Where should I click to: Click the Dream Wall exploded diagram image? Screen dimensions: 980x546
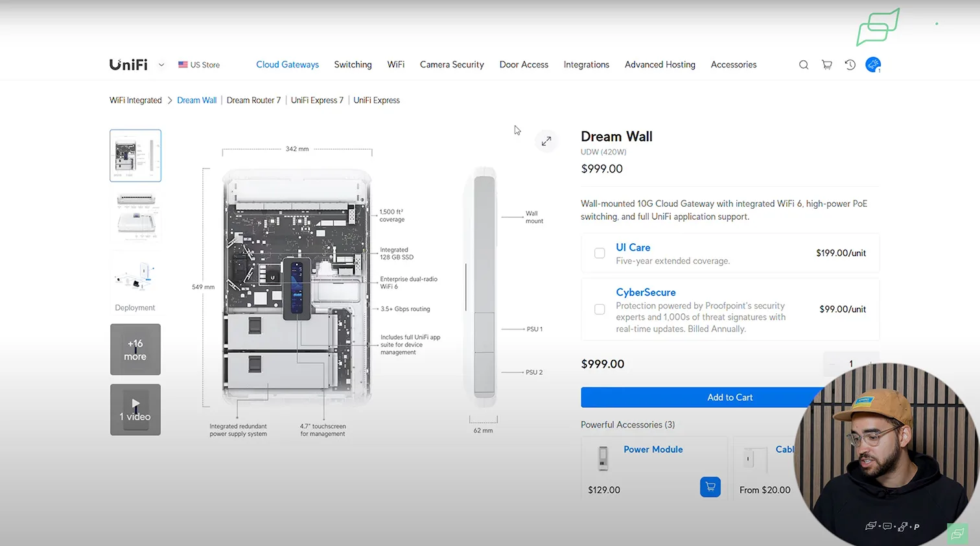click(297, 288)
